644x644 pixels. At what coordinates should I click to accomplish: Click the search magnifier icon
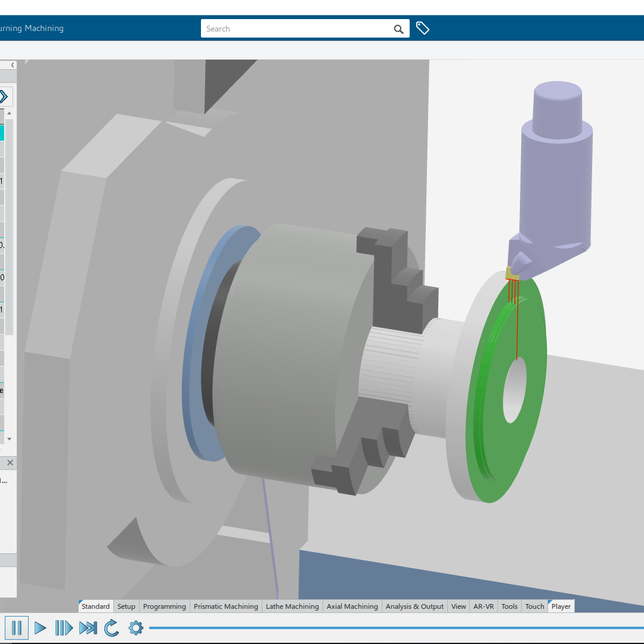pos(398,29)
